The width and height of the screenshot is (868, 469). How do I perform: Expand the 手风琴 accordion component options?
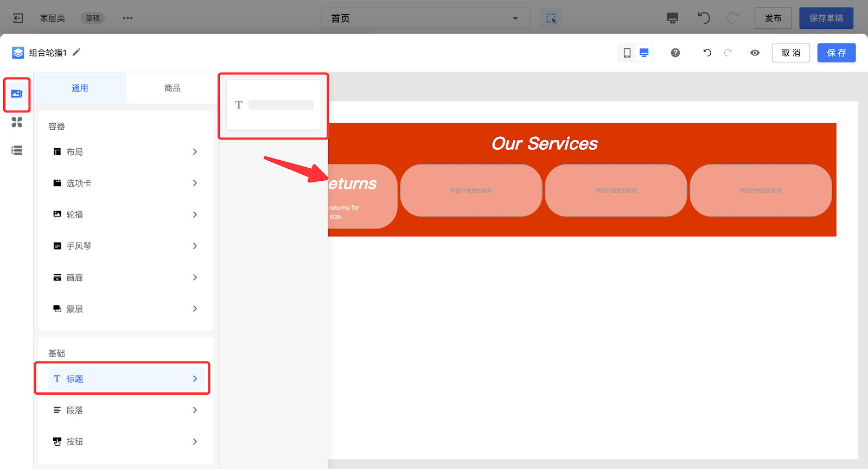click(126, 246)
